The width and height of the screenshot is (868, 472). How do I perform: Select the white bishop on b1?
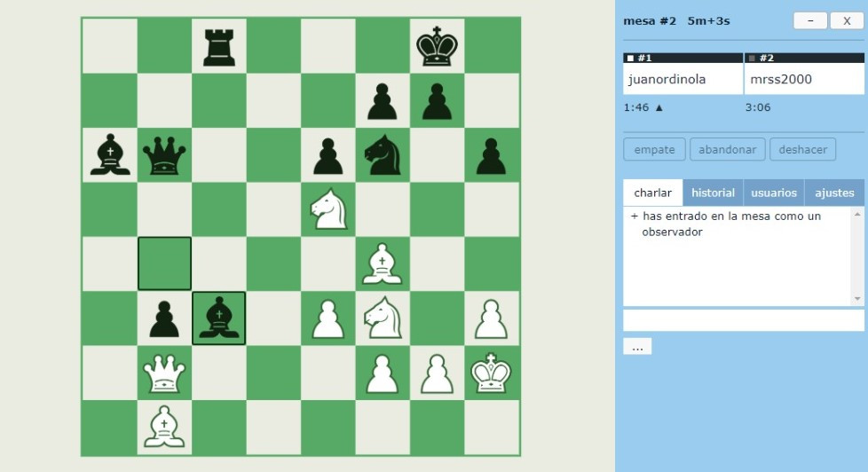tap(164, 428)
